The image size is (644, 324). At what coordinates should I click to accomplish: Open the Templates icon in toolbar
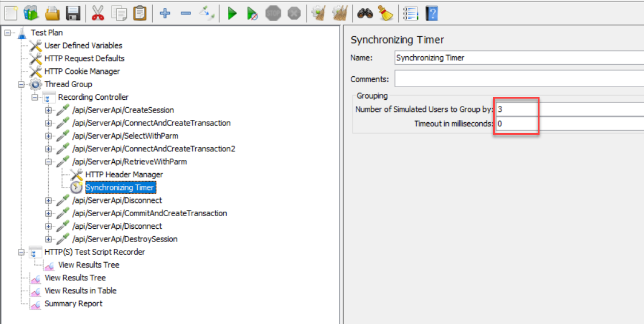tap(32, 13)
